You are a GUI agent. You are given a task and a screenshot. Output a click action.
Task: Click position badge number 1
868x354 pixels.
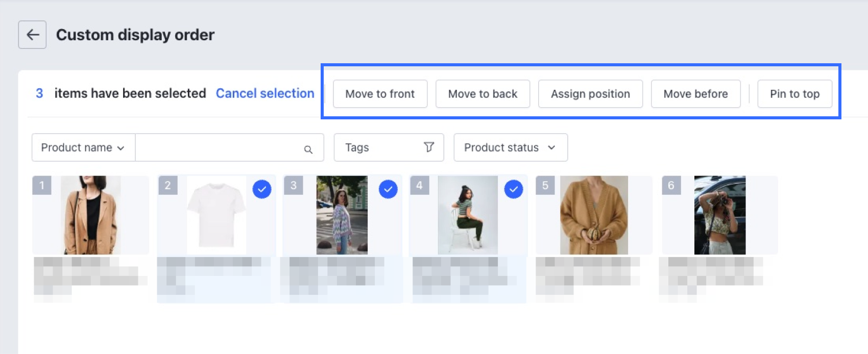42,186
